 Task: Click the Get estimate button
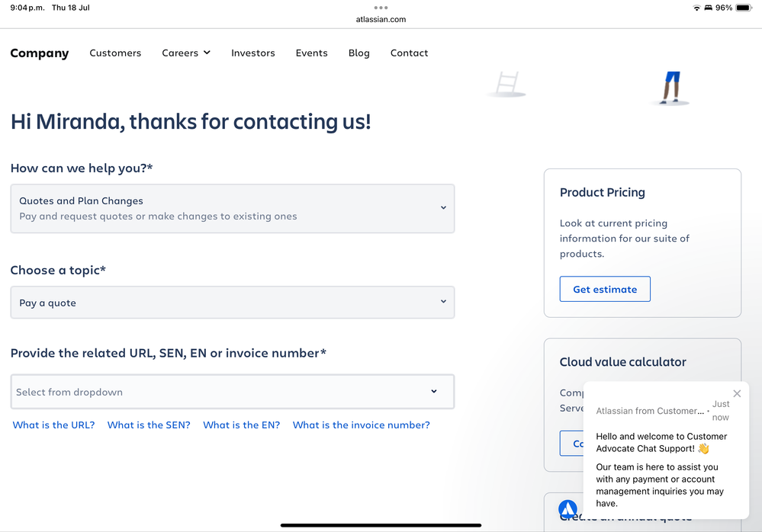coord(605,289)
